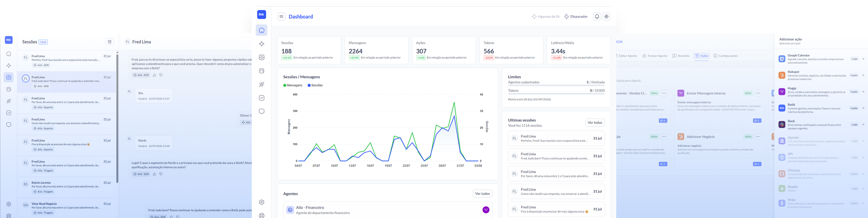Select the Agentes de IA header tab
Viewport: 868px width, 218px height.
pyautogui.click(x=545, y=17)
